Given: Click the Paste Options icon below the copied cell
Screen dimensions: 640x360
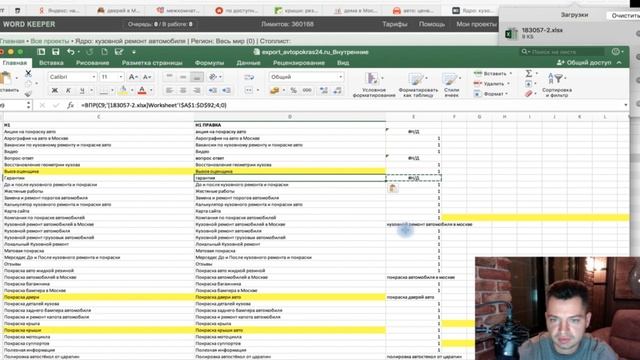Looking at the screenshot, I should [x=393, y=188].
